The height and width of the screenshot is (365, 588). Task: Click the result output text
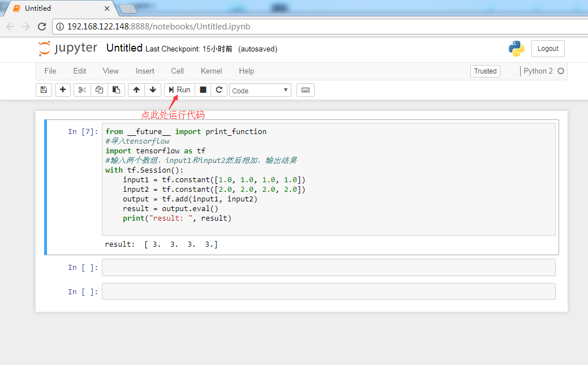click(x=161, y=244)
